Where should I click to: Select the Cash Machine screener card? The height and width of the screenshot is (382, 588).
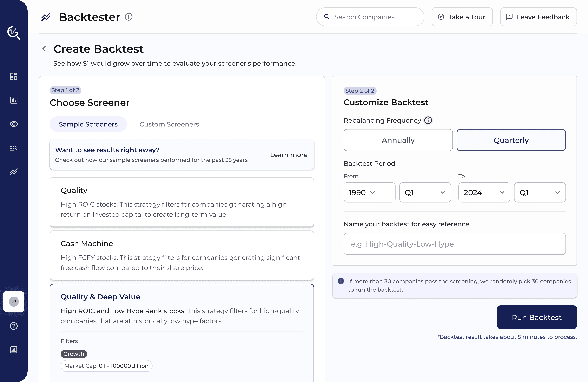point(182,255)
